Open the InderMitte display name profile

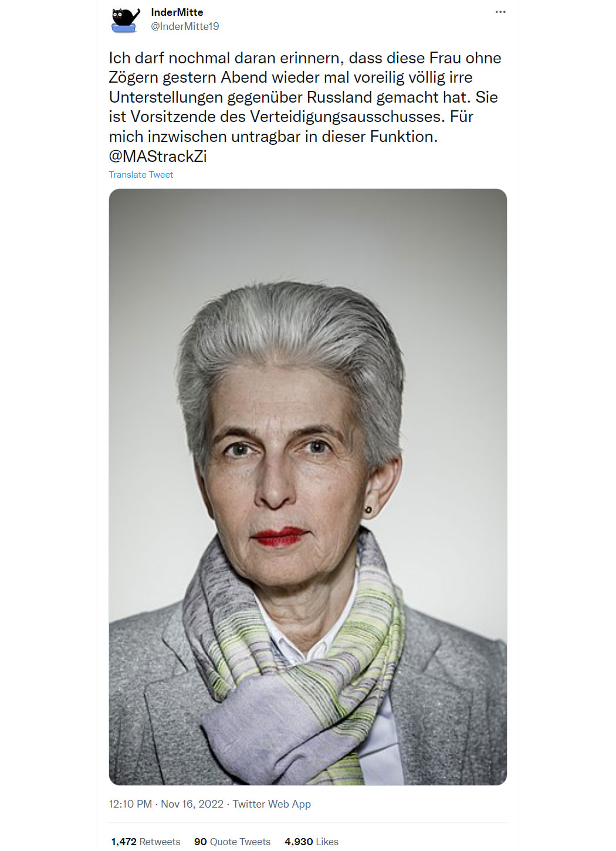(x=177, y=12)
